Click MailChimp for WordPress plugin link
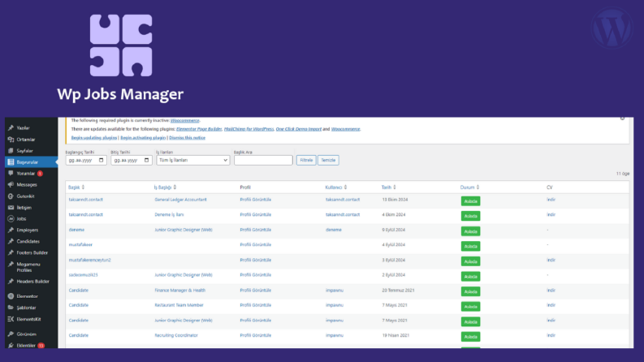644x362 pixels. [249, 129]
